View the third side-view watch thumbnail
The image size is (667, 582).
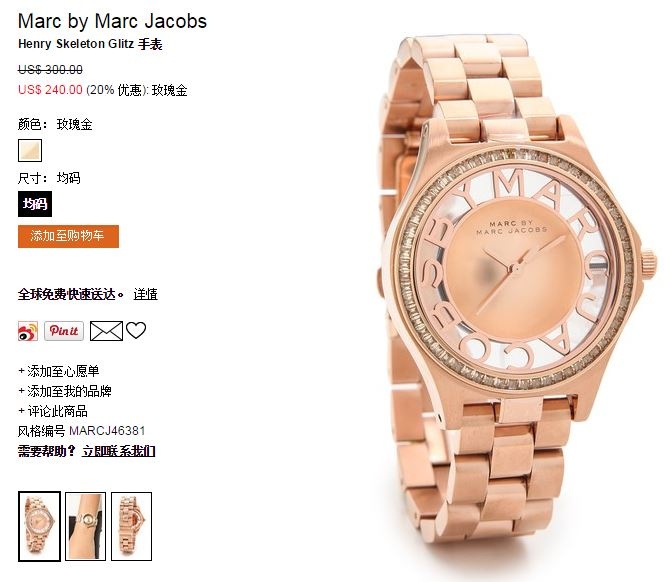131,526
